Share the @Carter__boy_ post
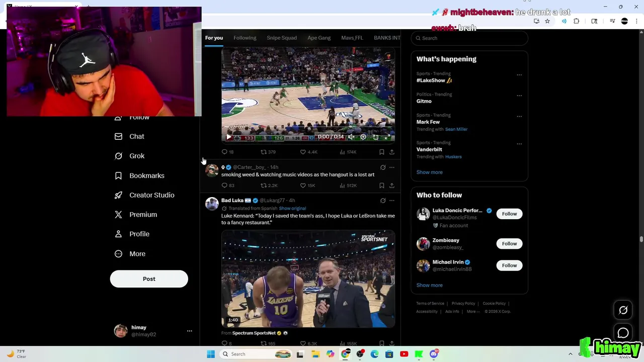 click(x=392, y=186)
